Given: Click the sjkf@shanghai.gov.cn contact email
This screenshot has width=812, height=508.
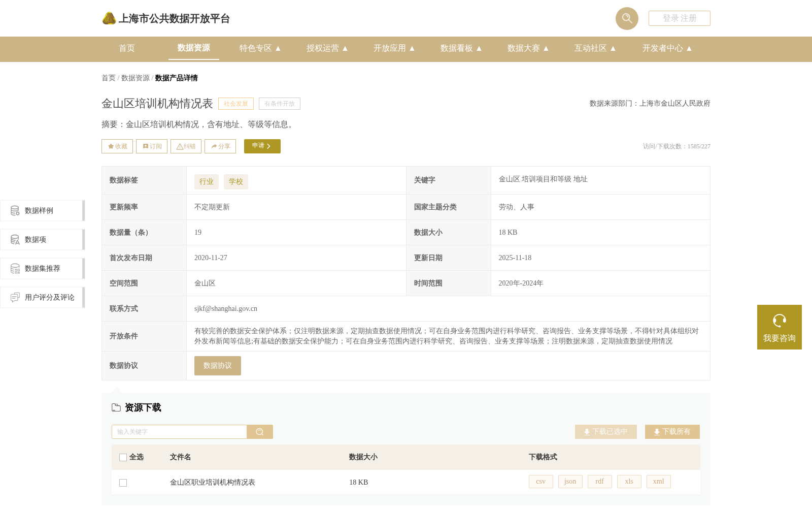Looking at the screenshot, I should tap(226, 309).
